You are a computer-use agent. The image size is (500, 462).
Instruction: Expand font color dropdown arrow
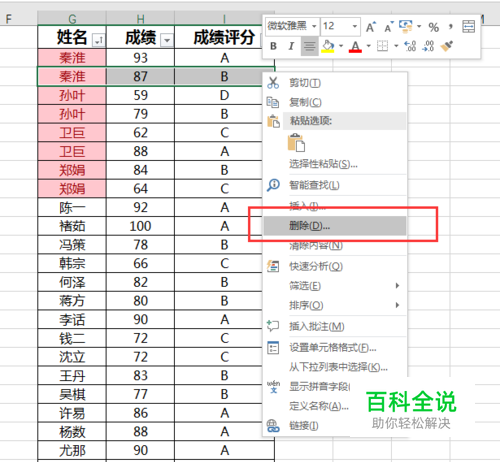(x=368, y=46)
